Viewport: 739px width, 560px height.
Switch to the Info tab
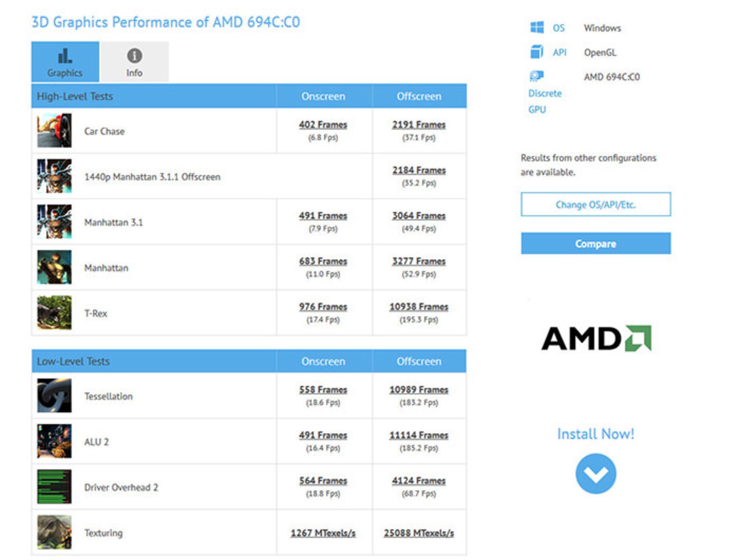coord(134,62)
